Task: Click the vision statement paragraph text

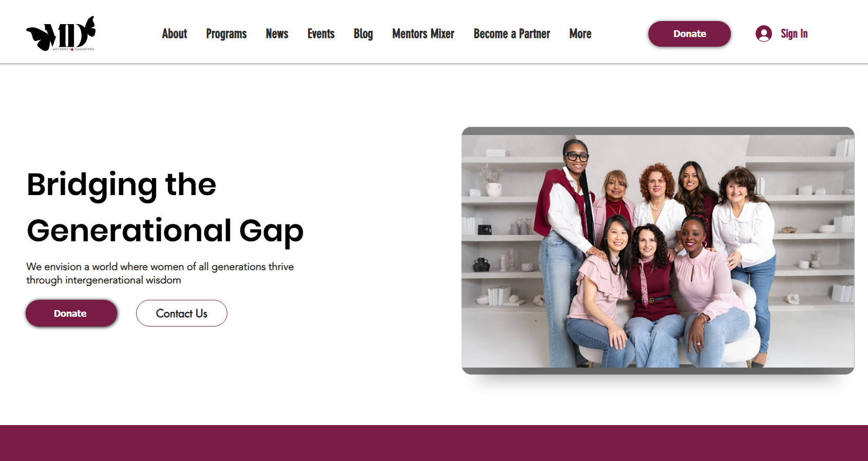Action: pyautogui.click(x=160, y=273)
